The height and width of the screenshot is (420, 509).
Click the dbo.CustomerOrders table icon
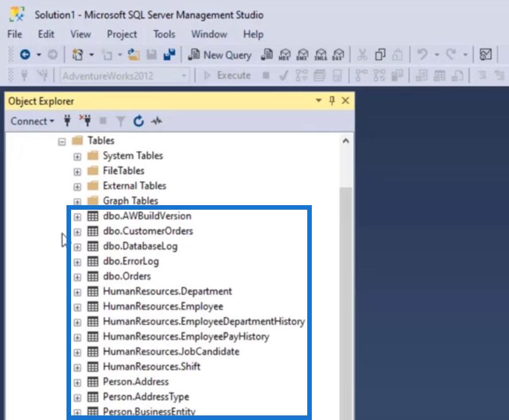93,231
